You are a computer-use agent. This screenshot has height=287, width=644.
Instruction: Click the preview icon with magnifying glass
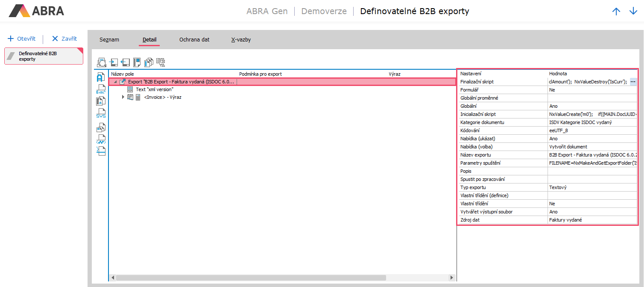[102, 62]
